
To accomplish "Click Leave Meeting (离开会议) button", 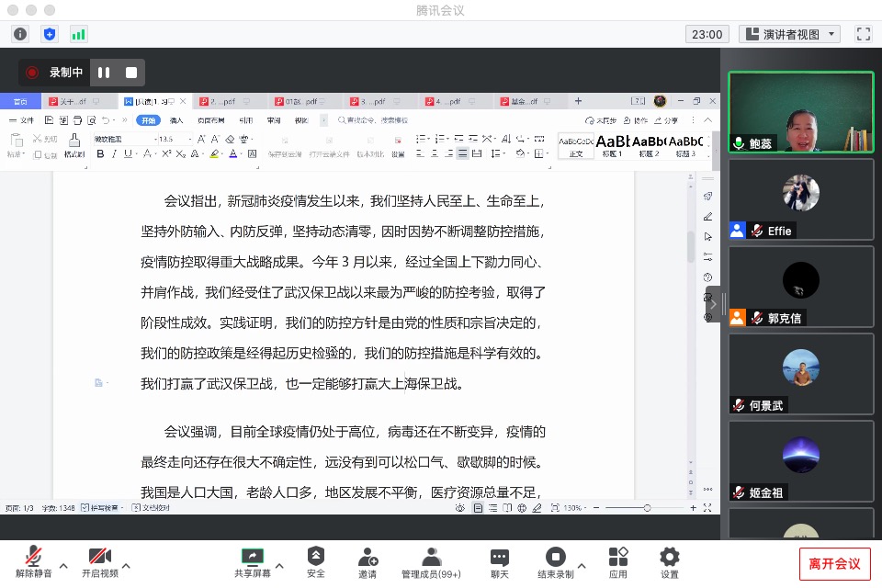I will click(x=834, y=563).
